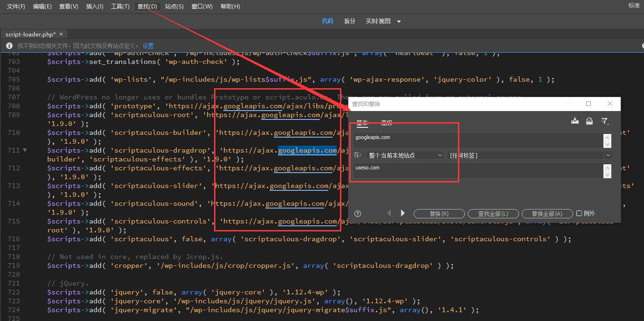Image resolution: width=644 pixels, height=321 pixels.
Task: Click 'jquery-migrate' text on line 724
Action: point(143,310)
